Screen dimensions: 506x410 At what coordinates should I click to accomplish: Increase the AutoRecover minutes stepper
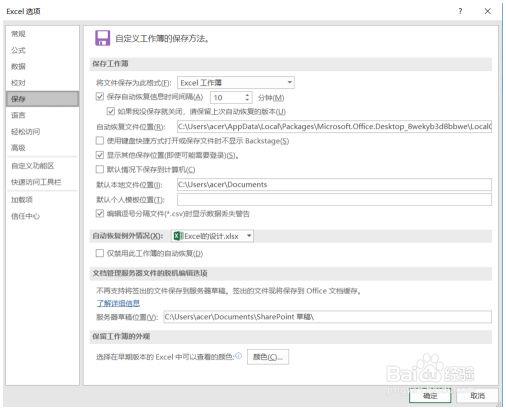[x=247, y=95]
